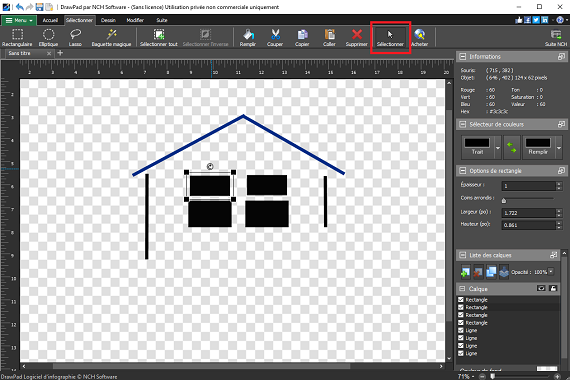Collapse the Informations panel
The height and width of the screenshot is (380, 570).
(x=462, y=56)
